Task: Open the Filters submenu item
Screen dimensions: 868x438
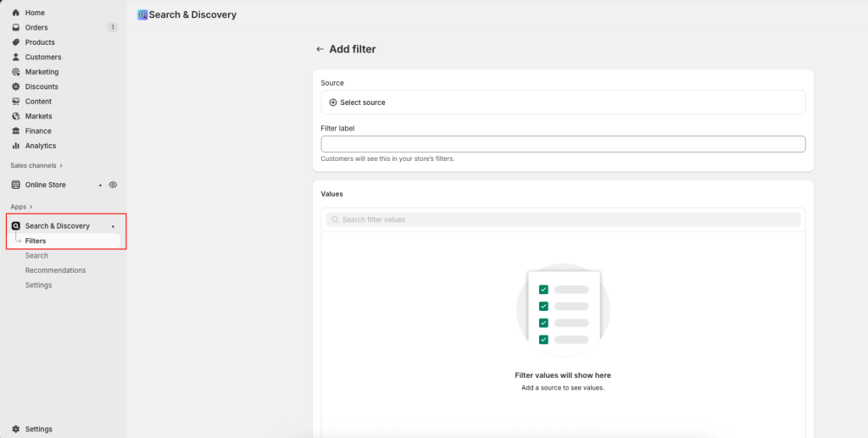Action: pos(36,241)
